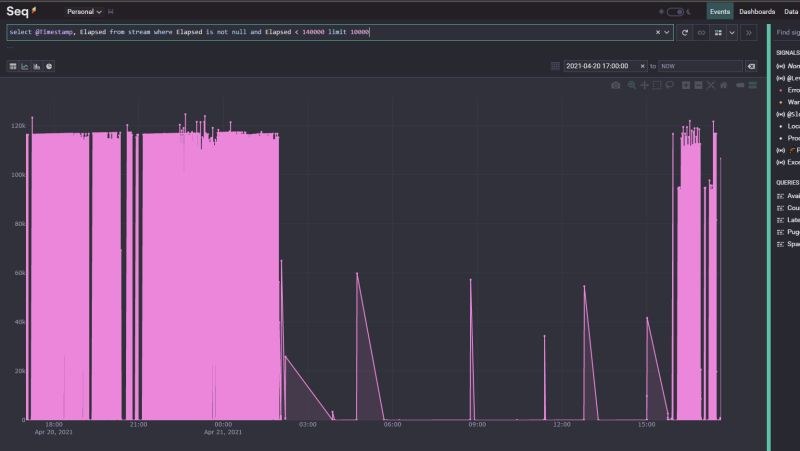Select the @Level signal group
The height and width of the screenshot is (451, 800).
point(788,79)
